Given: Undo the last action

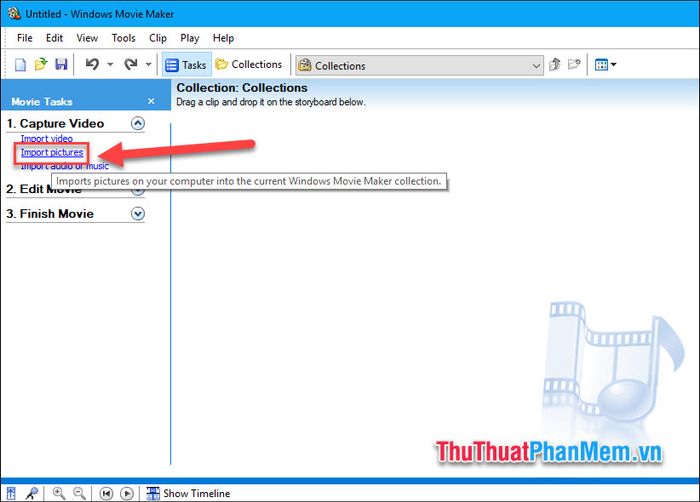Looking at the screenshot, I should point(92,65).
